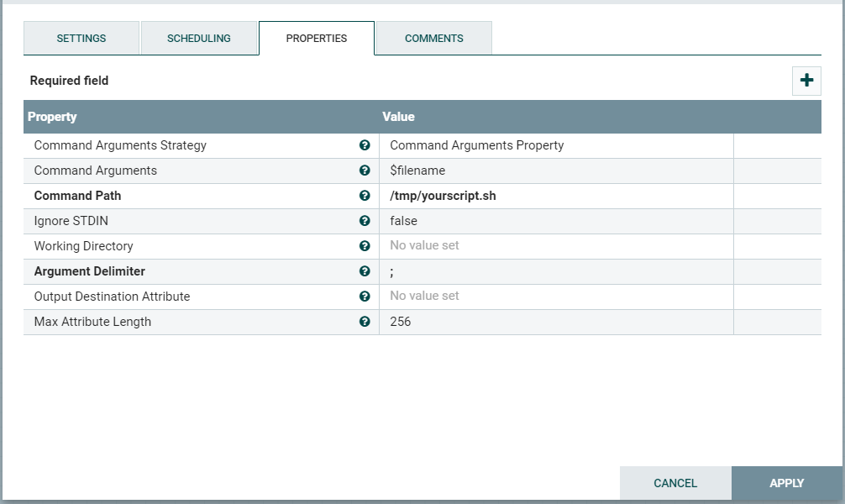Open the SCHEDULING tab

[199, 38]
